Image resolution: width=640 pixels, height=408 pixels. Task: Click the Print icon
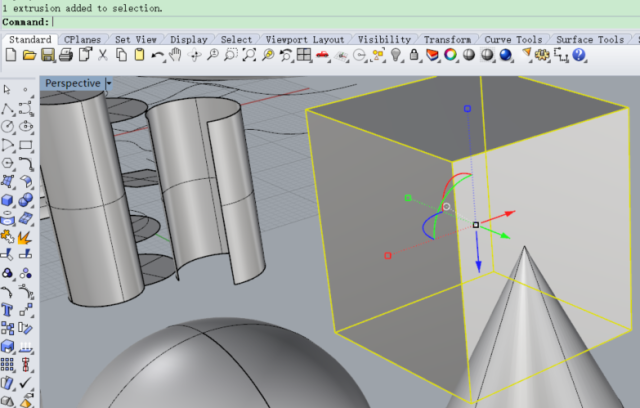tap(64, 55)
